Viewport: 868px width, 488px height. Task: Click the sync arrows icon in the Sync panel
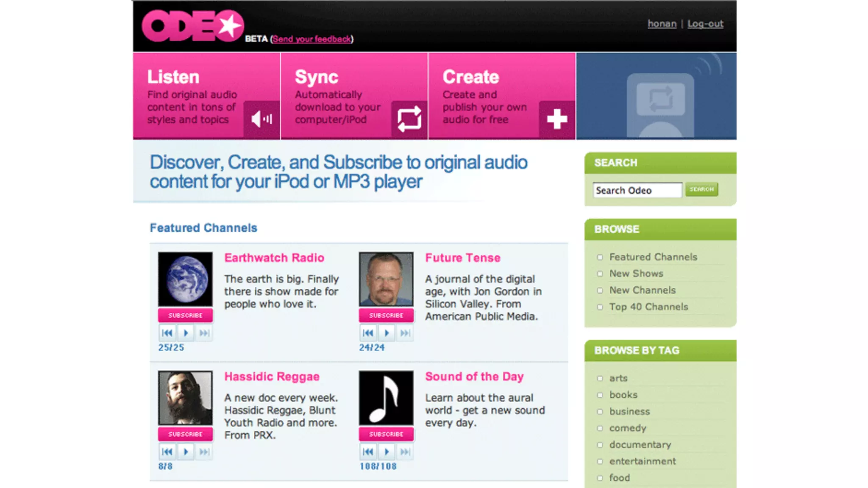click(409, 119)
